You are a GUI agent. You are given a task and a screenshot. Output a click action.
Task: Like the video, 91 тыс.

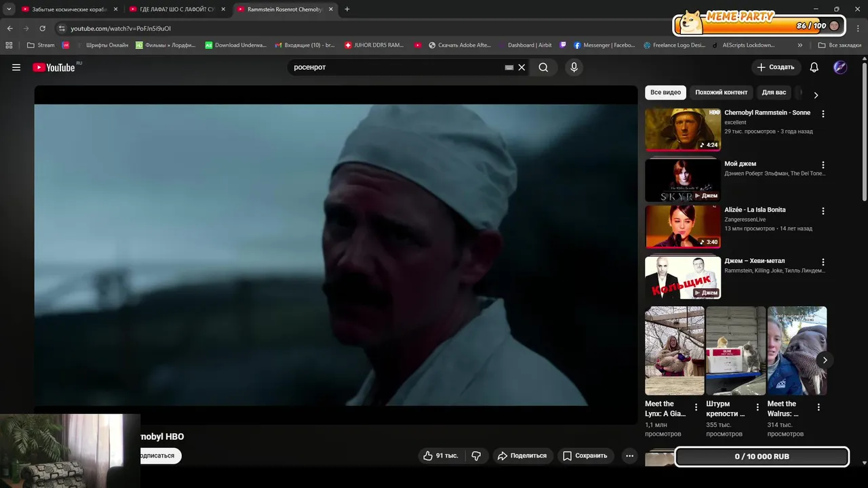click(x=441, y=455)
